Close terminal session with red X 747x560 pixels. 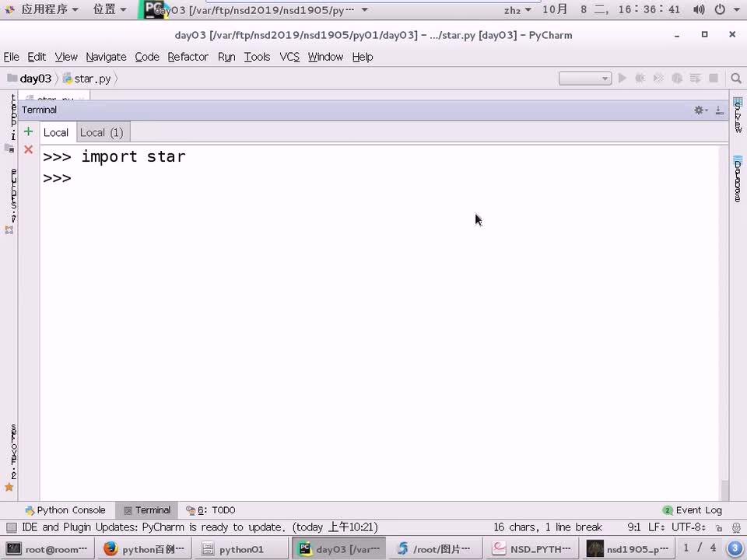click(x=28, y=149)
